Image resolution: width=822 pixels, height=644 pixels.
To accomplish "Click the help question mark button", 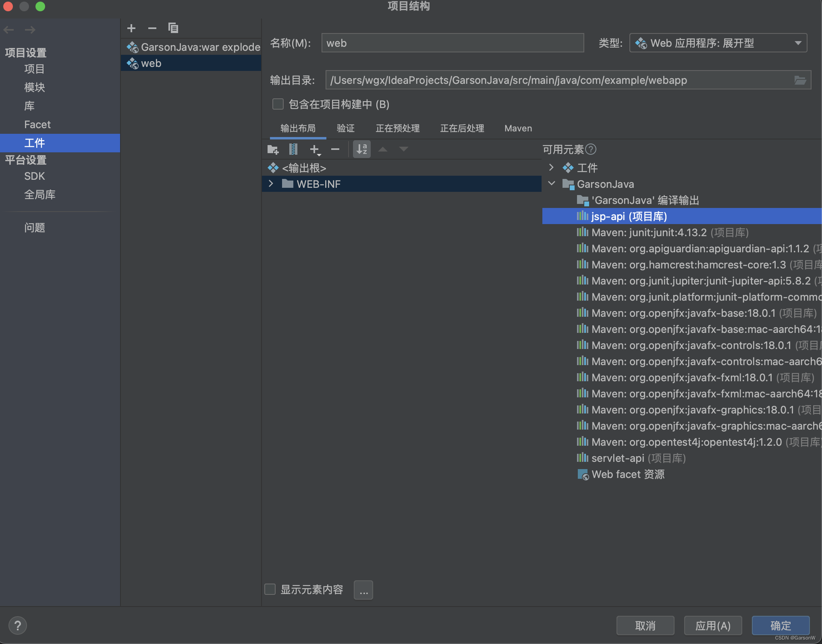I will coord(18,625).
